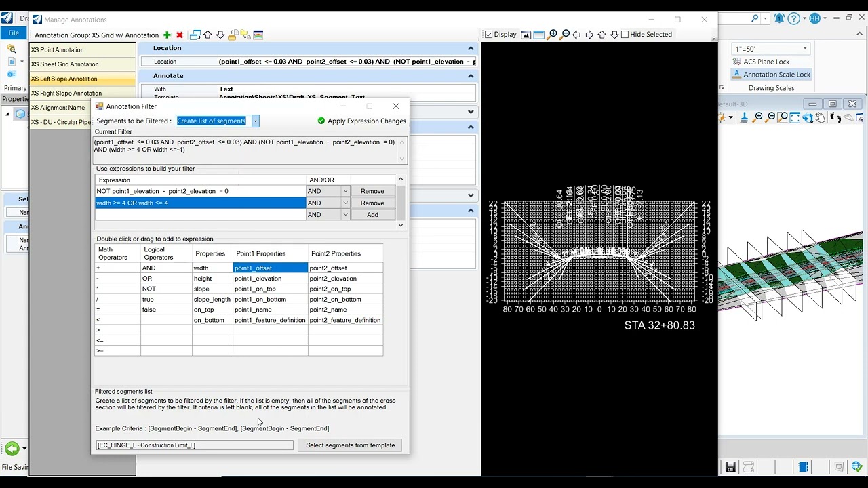Open the notifications bell icon
Screen dimensions: 868x488
779,19
